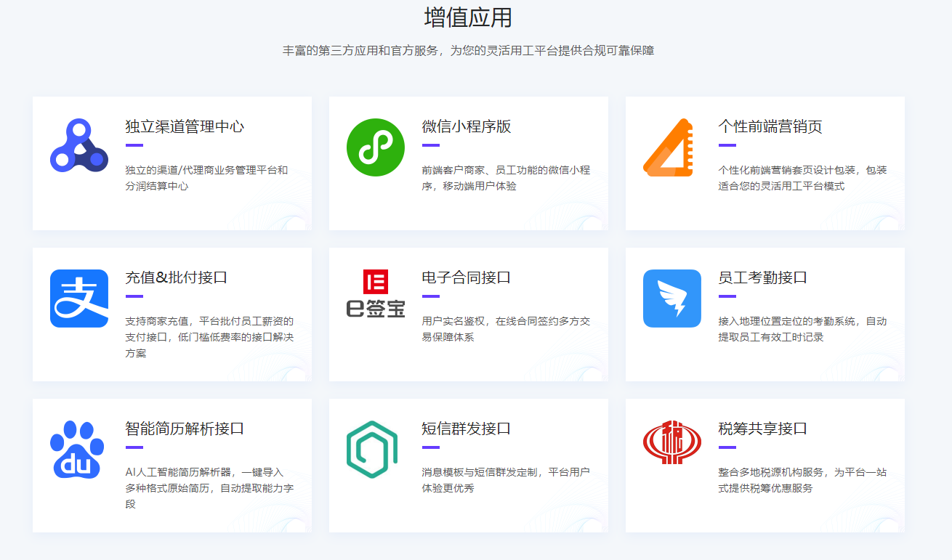Click the orange triangle ruler icon
Viewport: 952px width, 560px height.
coord(669,147)
